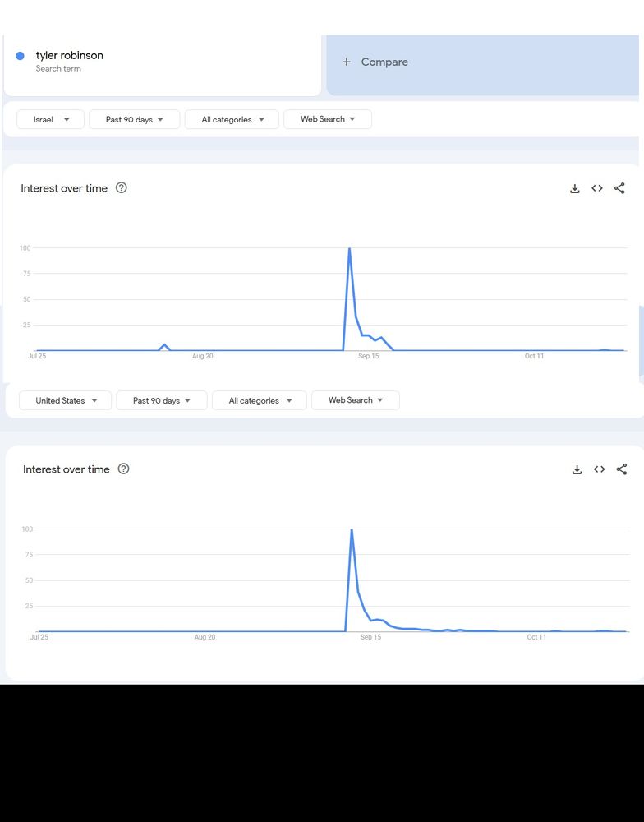This screenshot has width=644, height=822.
Task: Open the United States region dropdown
Action: 65,400
